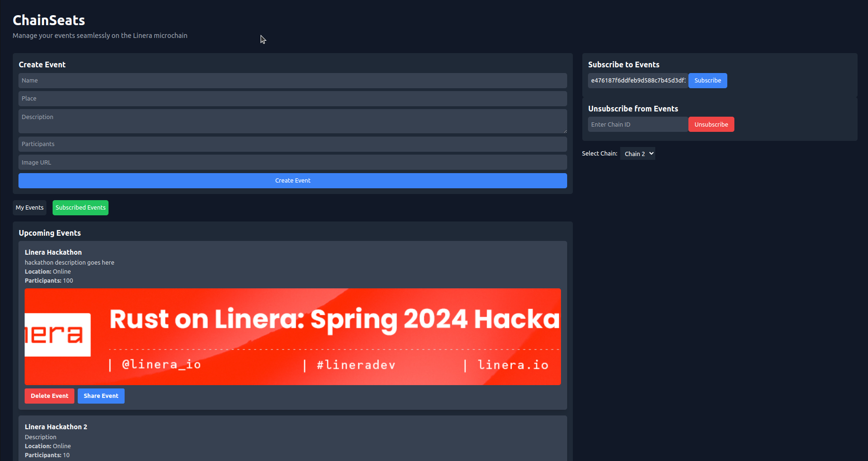Screen dimensions: 868x461
Task: Click the tagline about Linera microchain
Action: pos(100,36)
